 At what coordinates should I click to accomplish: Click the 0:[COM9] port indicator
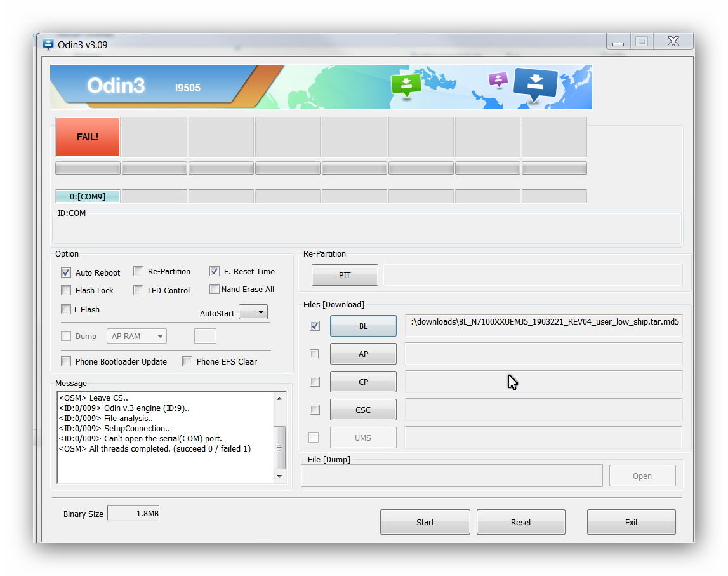[88, 196]
